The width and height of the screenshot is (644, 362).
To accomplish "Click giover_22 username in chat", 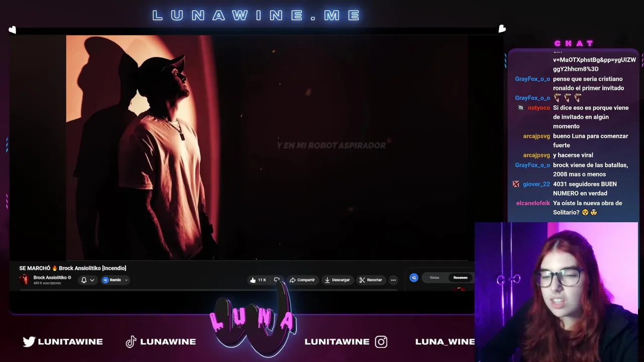I will pyautogui.click(x=536, y=184).
